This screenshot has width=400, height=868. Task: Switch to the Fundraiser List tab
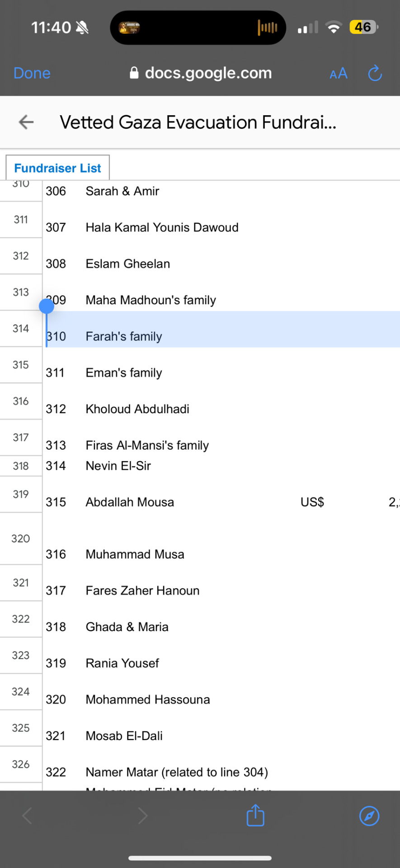[x=57, y=168]
